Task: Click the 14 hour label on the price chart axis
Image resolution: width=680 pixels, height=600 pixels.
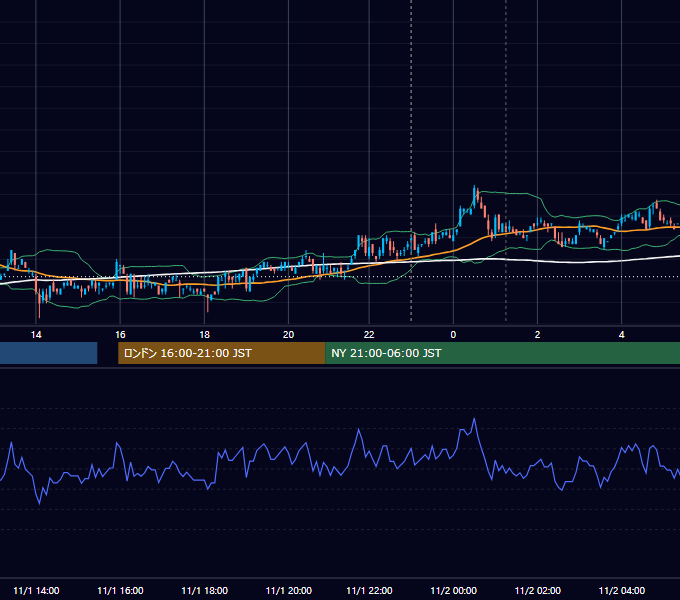Action: (x=36, y=335)
